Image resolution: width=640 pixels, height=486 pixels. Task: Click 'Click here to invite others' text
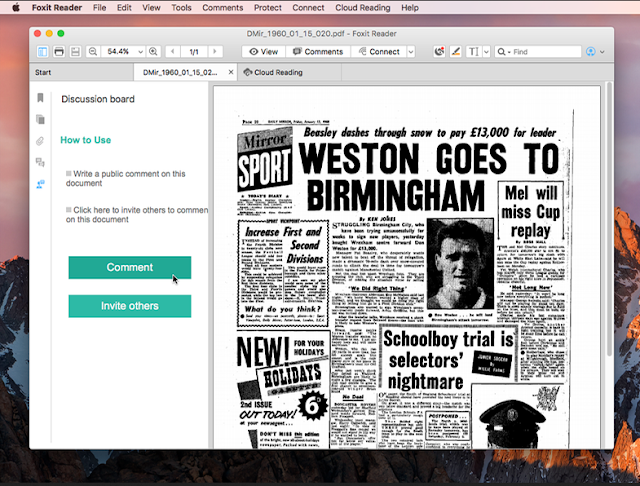[x=137, y=215]
